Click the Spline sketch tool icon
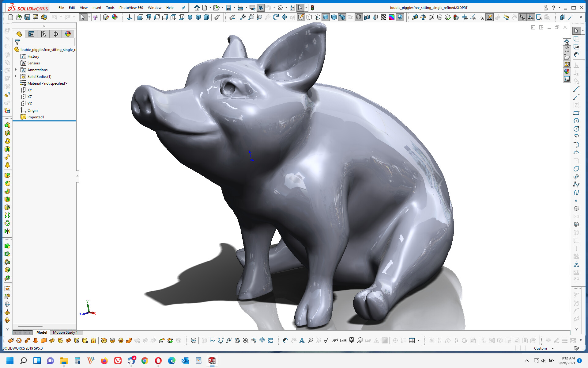The image size is (588, 368). point(576,193)
